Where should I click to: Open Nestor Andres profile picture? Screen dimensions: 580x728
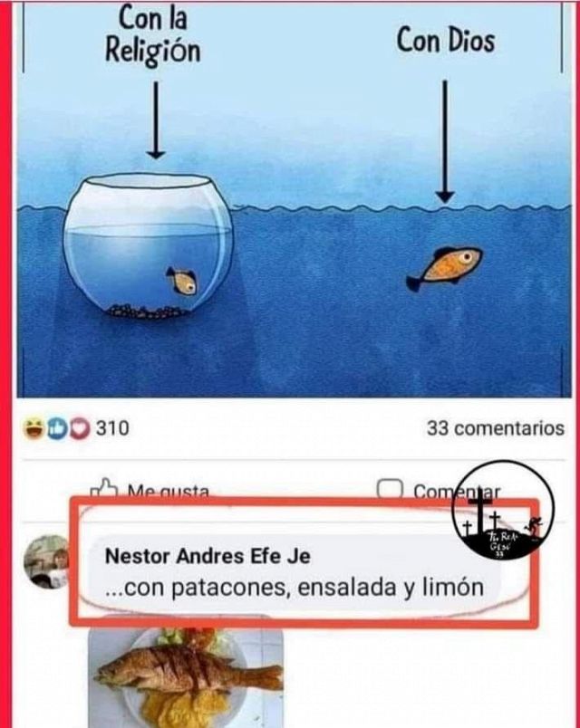click(x=46, y=561)
